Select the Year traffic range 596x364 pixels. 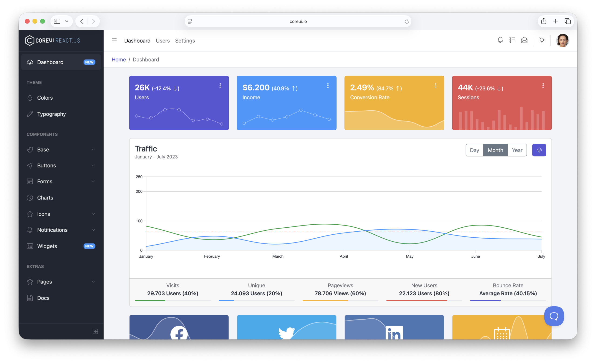click(517, 150)
